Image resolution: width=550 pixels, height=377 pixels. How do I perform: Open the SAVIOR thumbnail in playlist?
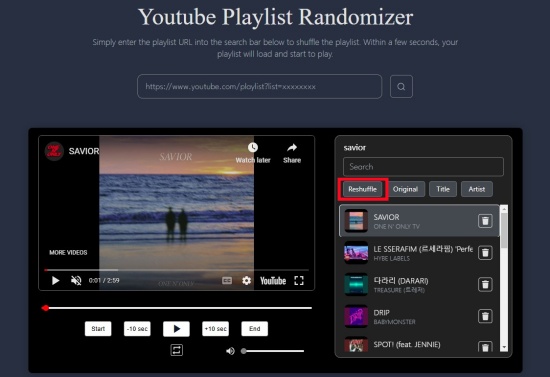pos(356,221)
